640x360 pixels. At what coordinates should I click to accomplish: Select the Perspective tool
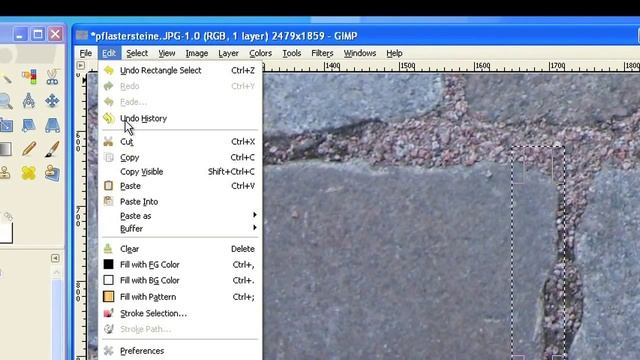52,125
